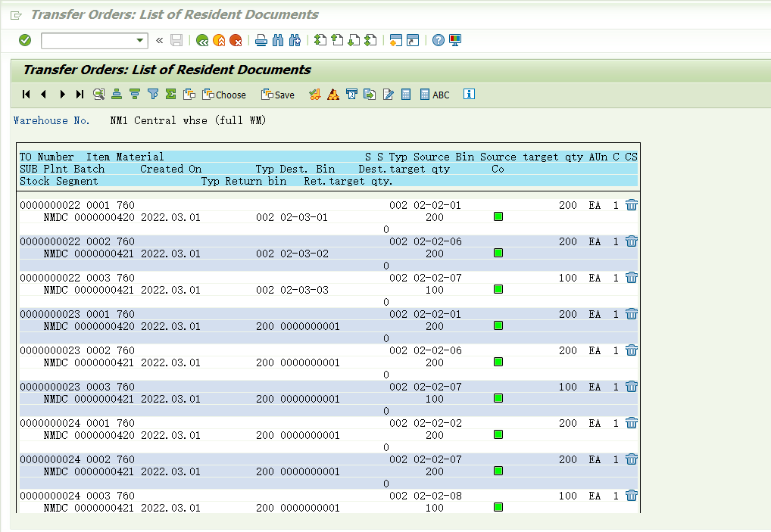
Task: Click the Sum total sigma icon
Action: pyautogui.click(x=170, y=95)
